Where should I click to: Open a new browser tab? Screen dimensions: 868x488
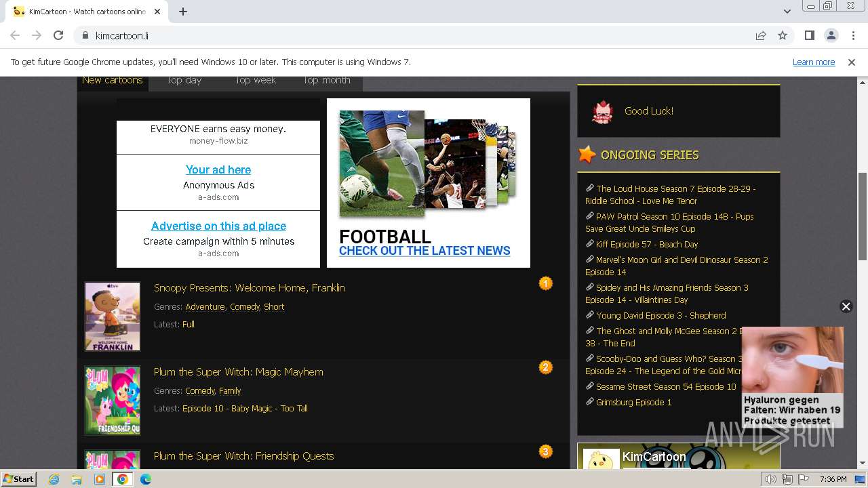point(183,12)
